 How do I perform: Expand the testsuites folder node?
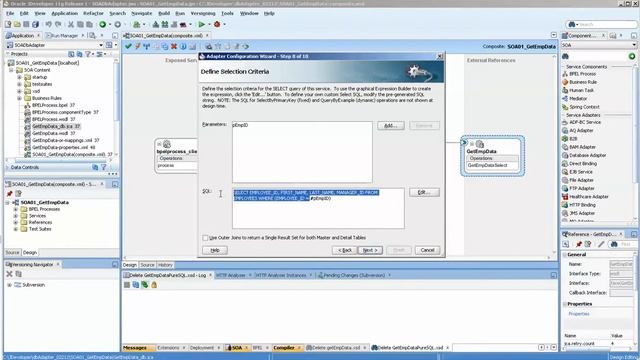(19, 84)
